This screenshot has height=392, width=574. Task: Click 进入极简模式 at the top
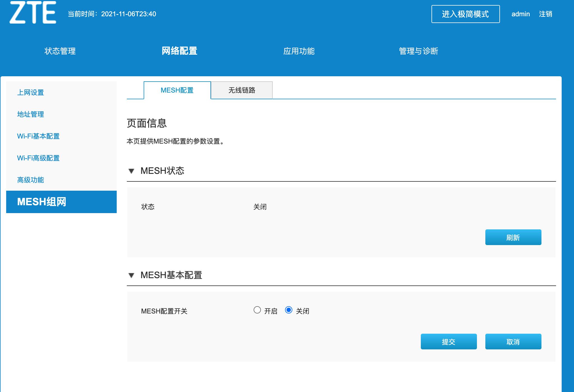pos(466,14)
